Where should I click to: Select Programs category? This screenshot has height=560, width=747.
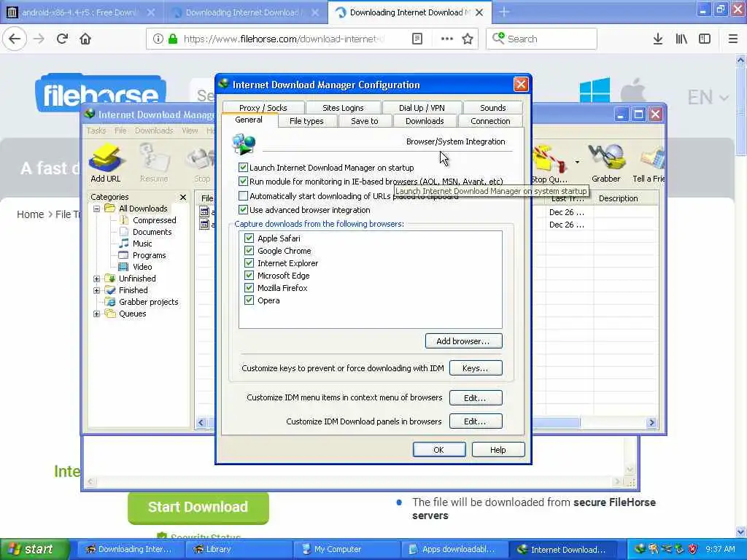click(x=149, y=255)
